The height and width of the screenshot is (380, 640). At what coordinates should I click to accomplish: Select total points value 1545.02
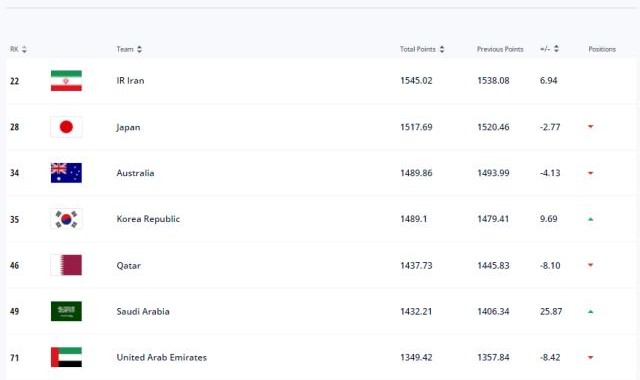(x=416, y=80)
